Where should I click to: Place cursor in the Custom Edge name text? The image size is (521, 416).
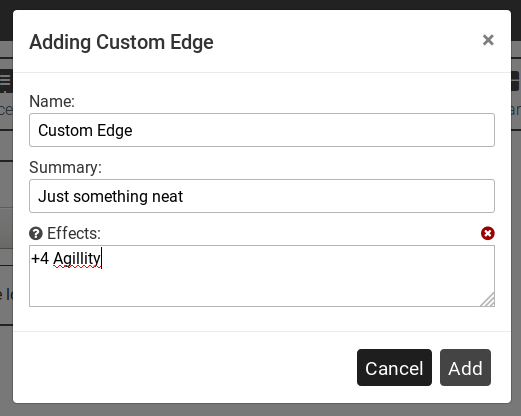(85, 130)
